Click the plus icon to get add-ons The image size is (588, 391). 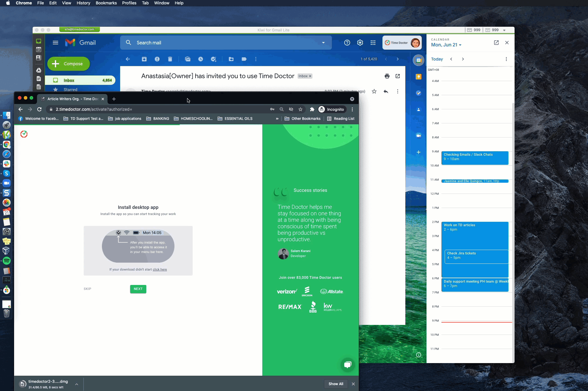[x=419, y=152]
